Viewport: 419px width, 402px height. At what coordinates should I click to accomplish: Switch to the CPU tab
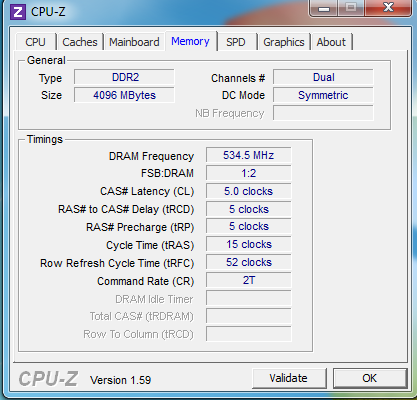[35, 42]
